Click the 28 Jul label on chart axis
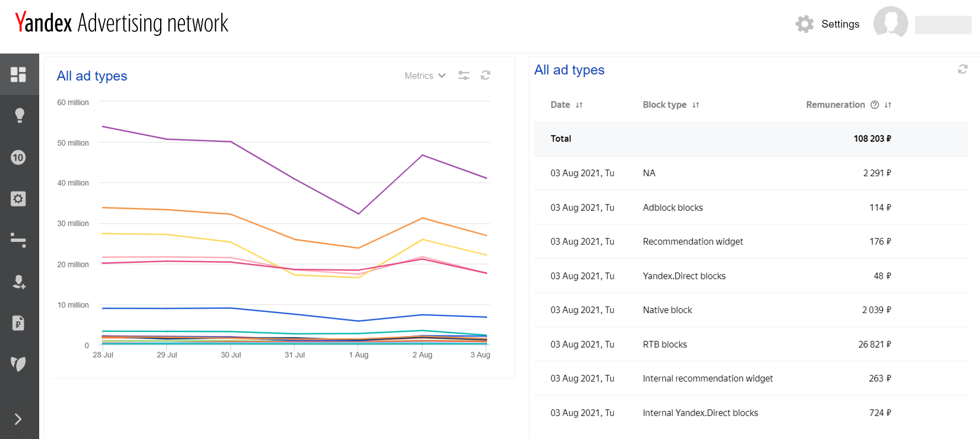 tap(103, 355)
